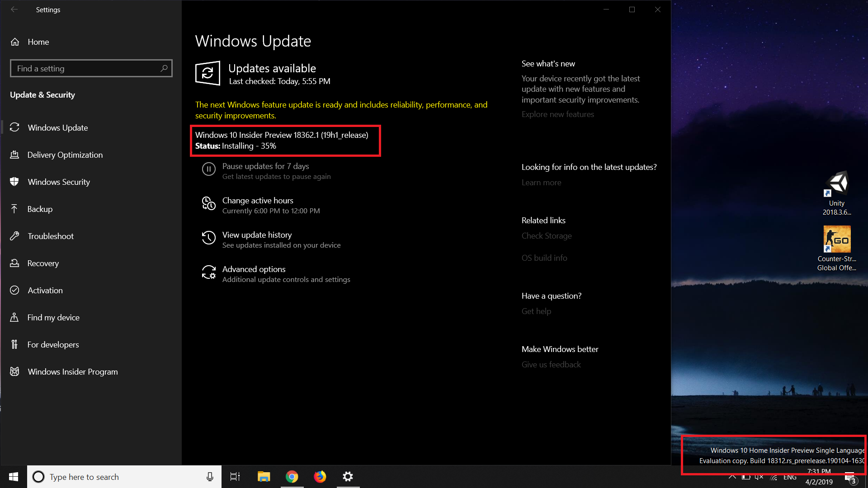Screen dimensions: 868x488
Task: Click the Installing - 35% status text
Action: 249,146
